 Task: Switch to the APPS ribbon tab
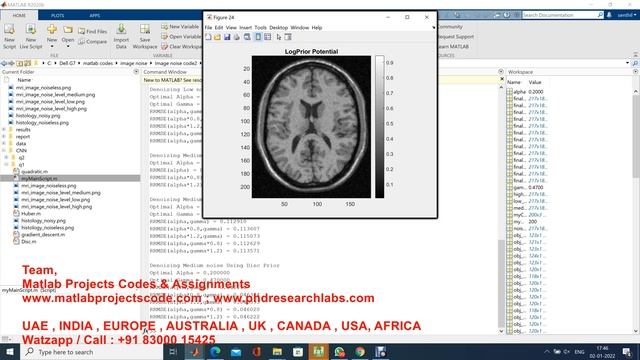[95, 16]
